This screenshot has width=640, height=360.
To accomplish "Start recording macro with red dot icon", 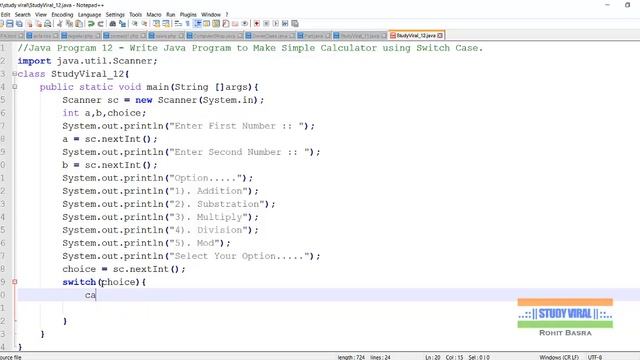I will point(257,24).
